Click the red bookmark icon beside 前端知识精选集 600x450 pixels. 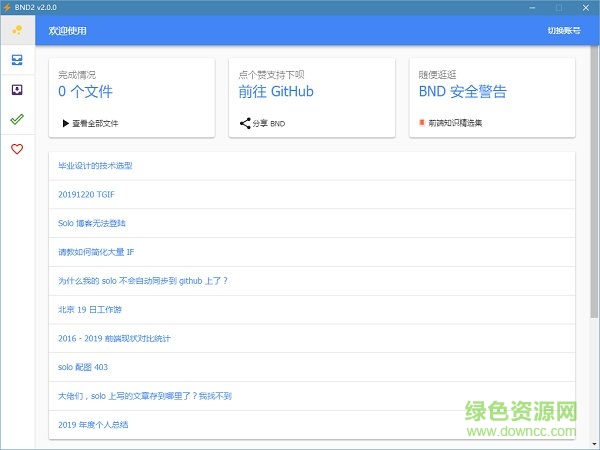[x=422, y=124]
